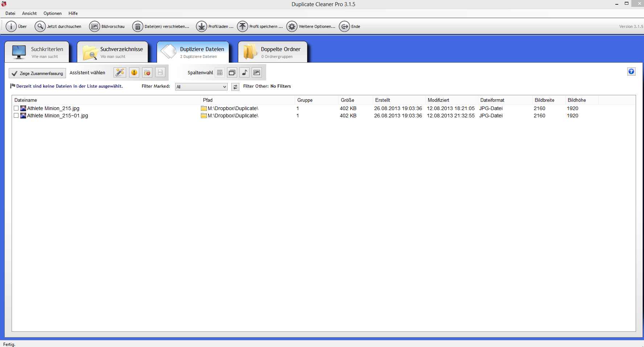The width and height of the screenshot is (644, 347).
Task: Click the selection assistant magic wand icon
Action: (x=120, y=72)
